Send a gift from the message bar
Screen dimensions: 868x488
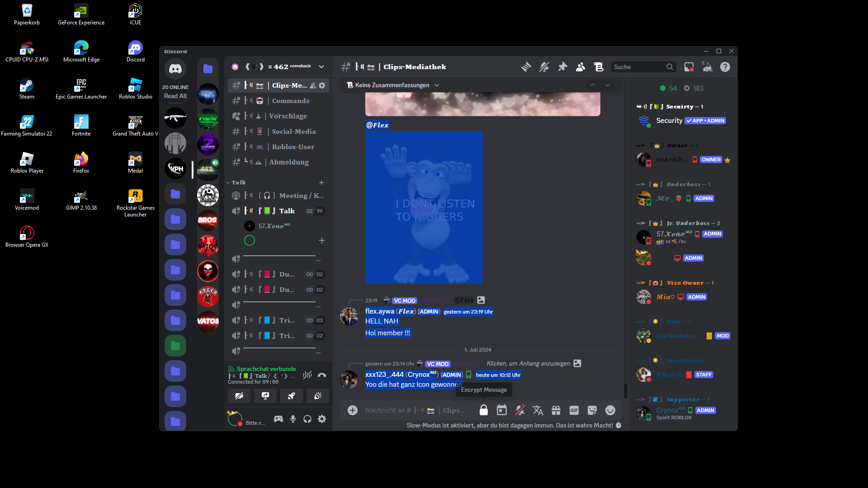coord(556,410)
